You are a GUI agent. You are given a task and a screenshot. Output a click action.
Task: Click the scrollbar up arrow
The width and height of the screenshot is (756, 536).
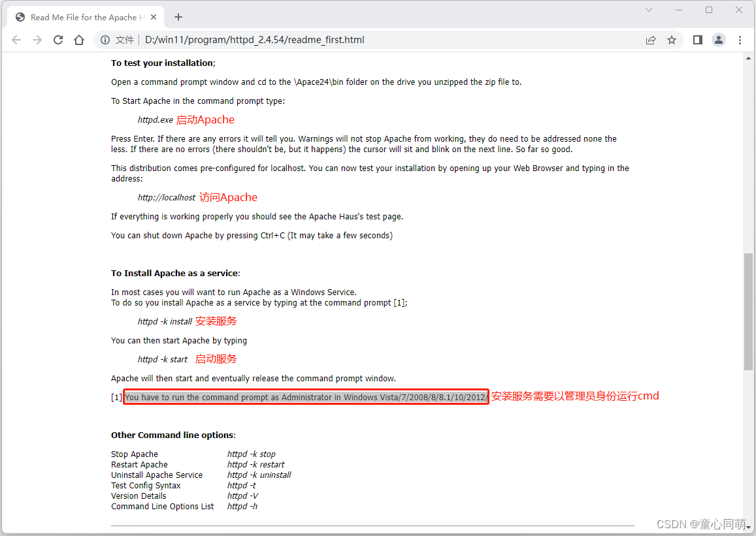pyautogui.click(x=749, y=58)
